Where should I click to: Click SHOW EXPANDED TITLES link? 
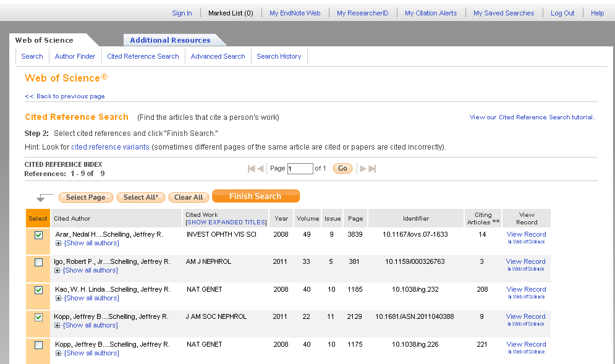tap(226, 222)
